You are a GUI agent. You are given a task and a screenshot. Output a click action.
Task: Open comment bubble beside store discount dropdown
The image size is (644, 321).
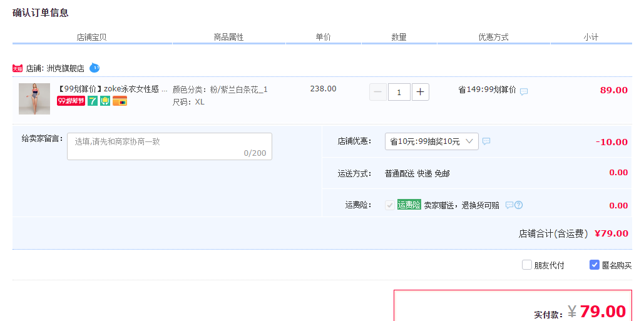(486, 141)
